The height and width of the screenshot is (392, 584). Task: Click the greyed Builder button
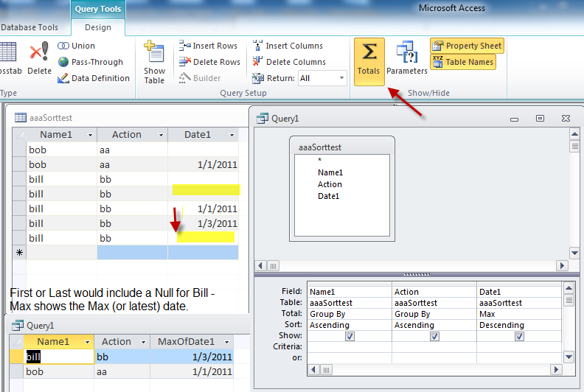tap(200, 78)
